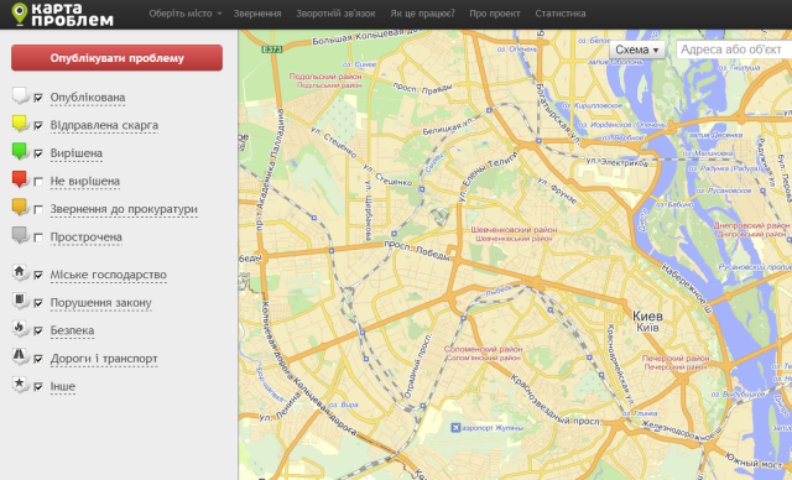
Task: Click the Подольский район label on map
Action: coord(325,76)
